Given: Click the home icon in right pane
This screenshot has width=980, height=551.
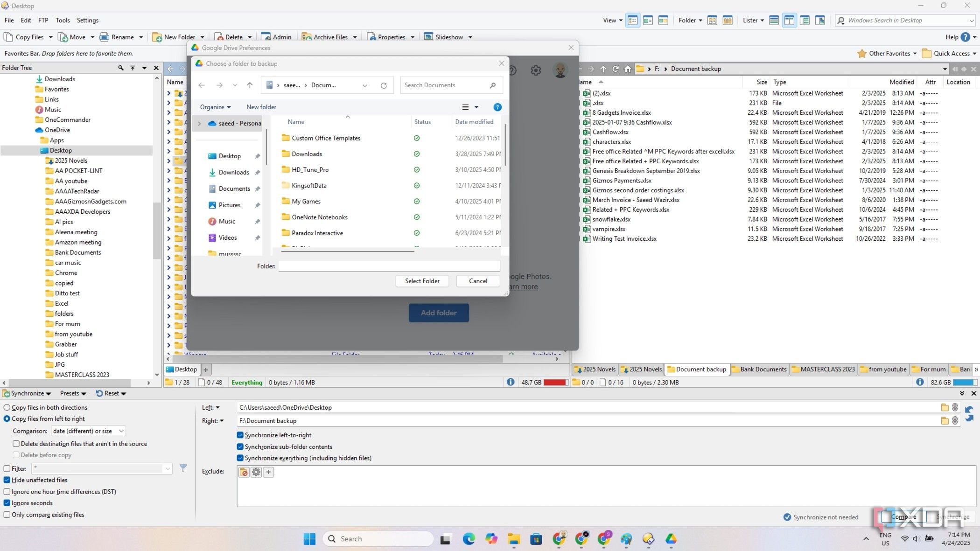Looking at the screenshot, I should [628, 69].
